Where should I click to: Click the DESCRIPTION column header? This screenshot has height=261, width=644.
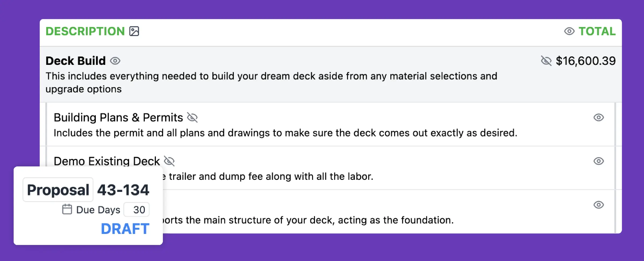(85, 31)
